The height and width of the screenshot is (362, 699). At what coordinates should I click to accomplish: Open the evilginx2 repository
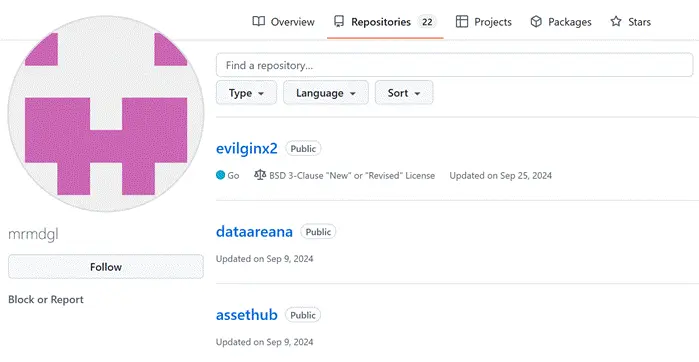pos(247,148)
